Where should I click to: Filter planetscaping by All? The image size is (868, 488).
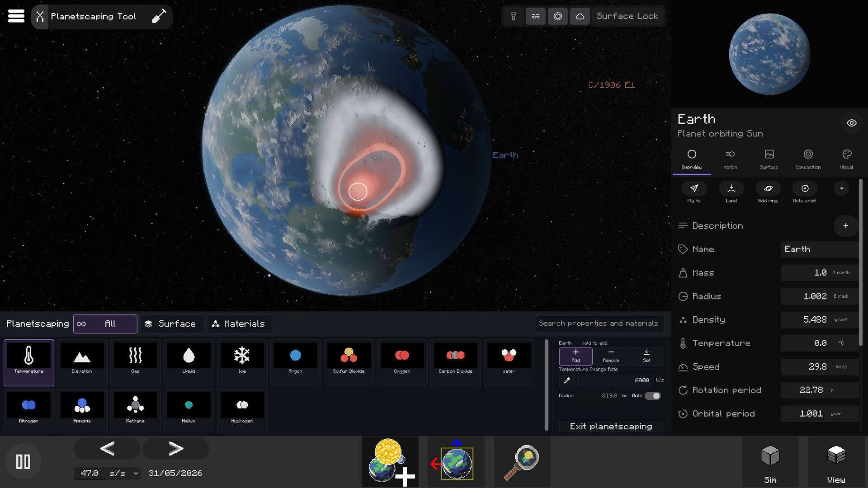105,324
